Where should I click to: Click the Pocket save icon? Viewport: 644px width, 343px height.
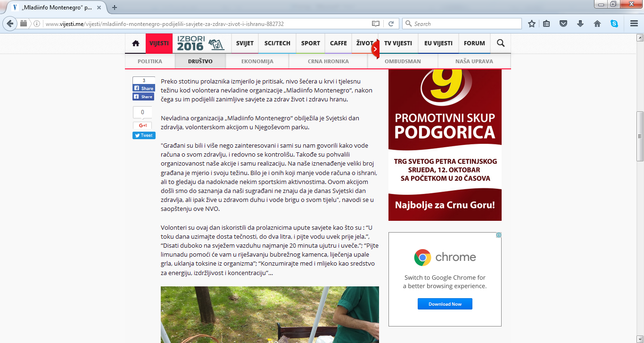click(x=563, y=24)
